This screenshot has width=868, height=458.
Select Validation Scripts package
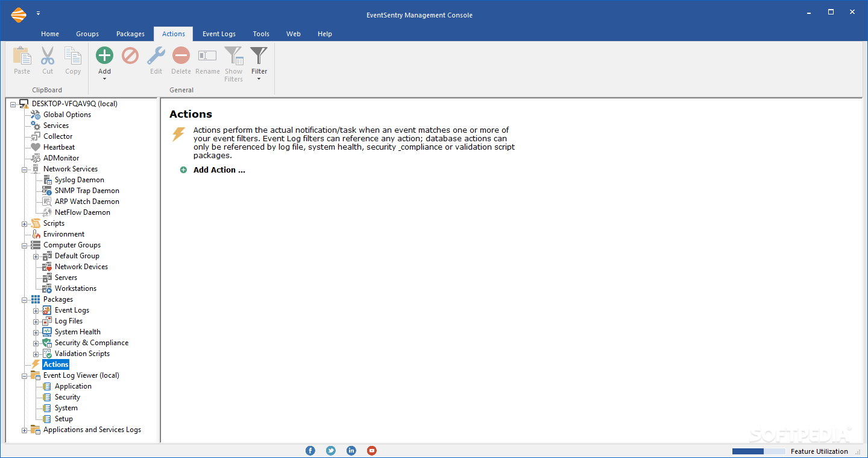coord(82,354)
